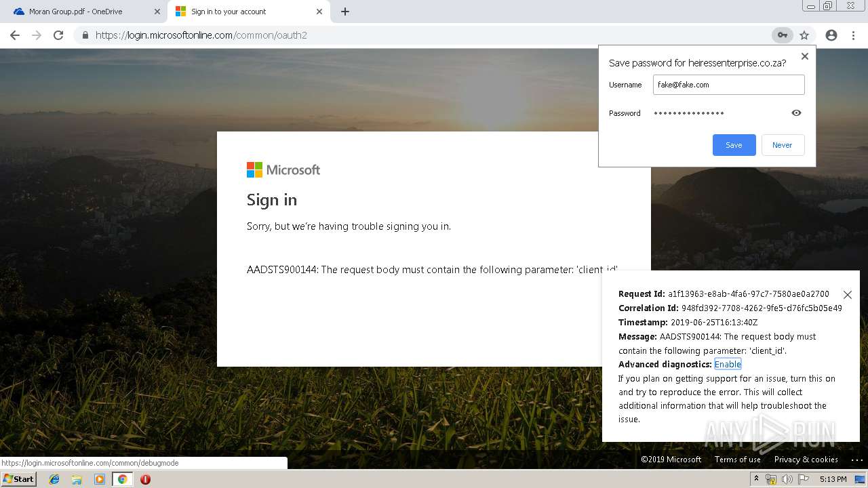Choose Never for saving password
This screenshot has width=868, height=488.
(x=783, y=145)
